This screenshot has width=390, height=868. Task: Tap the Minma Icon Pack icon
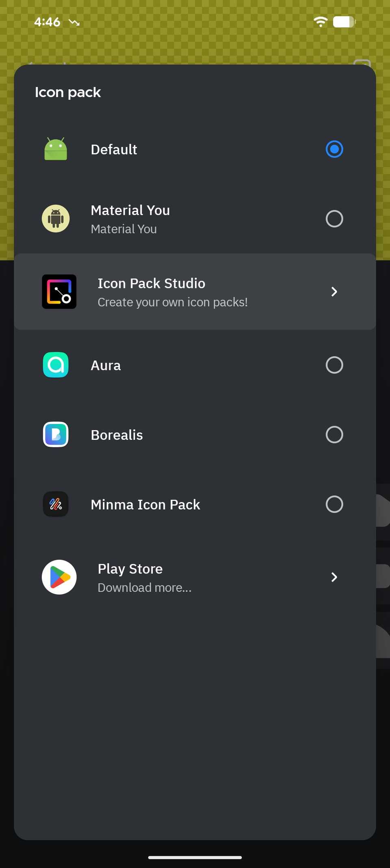[56, 504]
